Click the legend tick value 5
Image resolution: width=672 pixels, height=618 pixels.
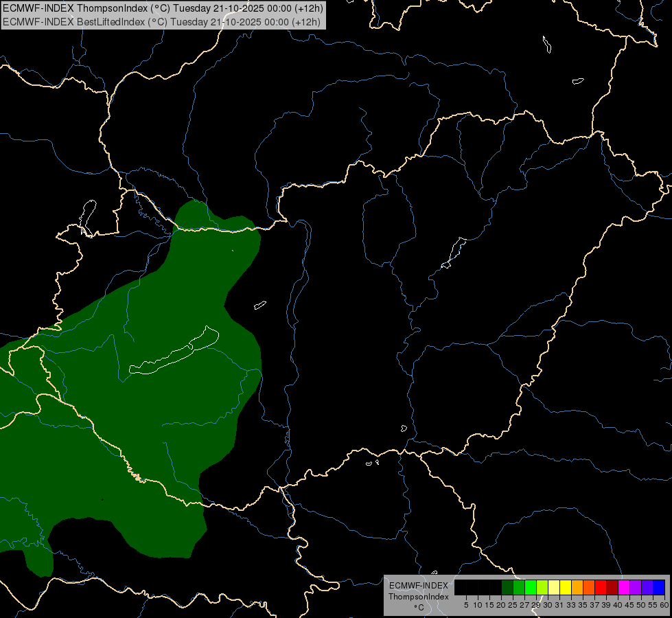tap(466, 605)
